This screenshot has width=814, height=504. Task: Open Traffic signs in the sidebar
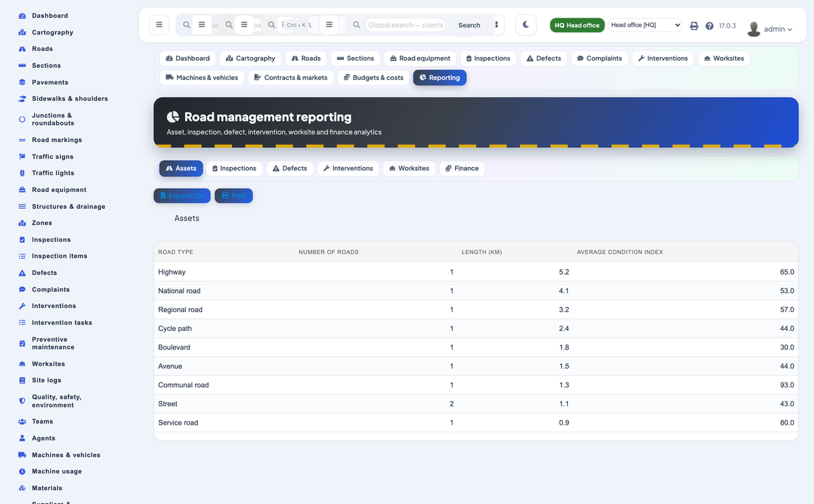point(53,157)
